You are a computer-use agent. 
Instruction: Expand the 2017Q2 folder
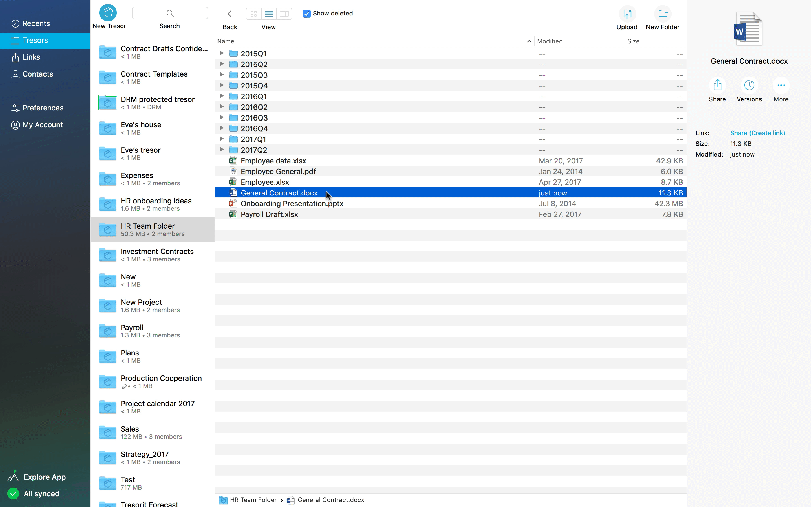pyautogui.click(x=221, y=150)
